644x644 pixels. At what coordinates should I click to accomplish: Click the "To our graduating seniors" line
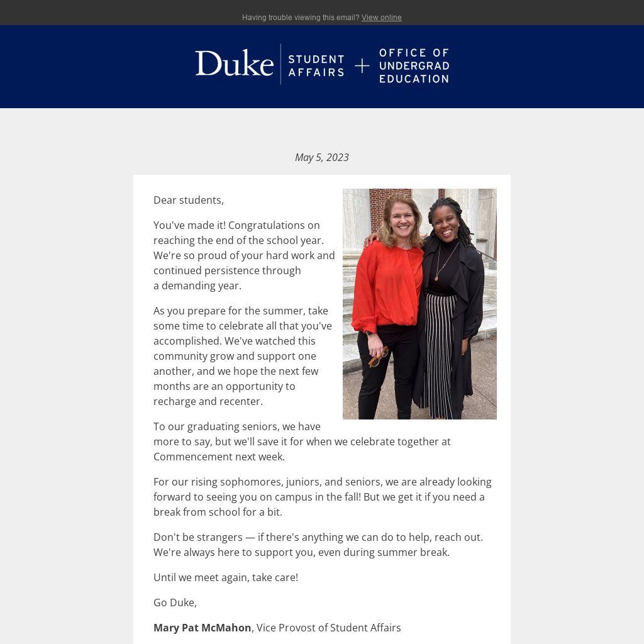237,426
